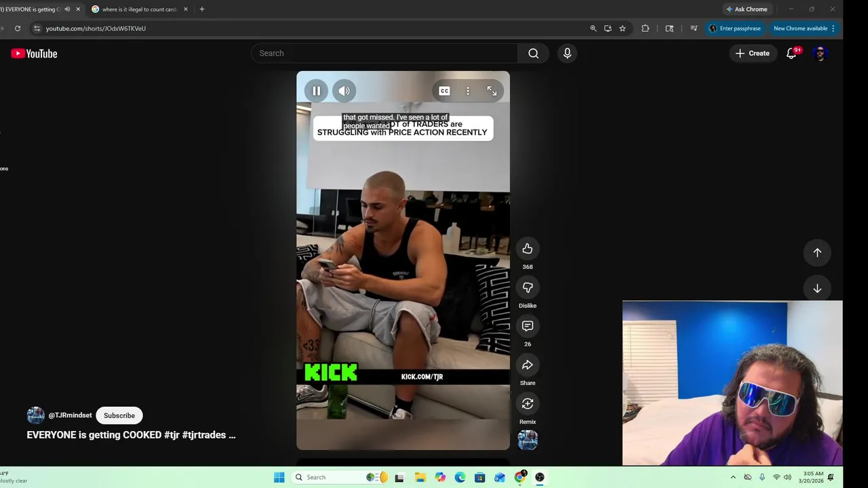Switch to the EVERYONE is getting COOKED tab
The height and width of the screenshot is (488, 868).
31,9
